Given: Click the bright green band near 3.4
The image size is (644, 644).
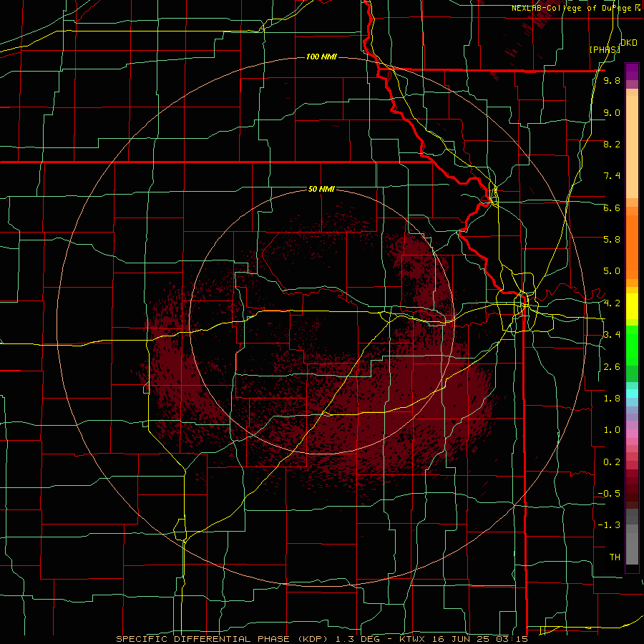Looking at the screenshot, I should pyautogui.click(x=632, y=345).
